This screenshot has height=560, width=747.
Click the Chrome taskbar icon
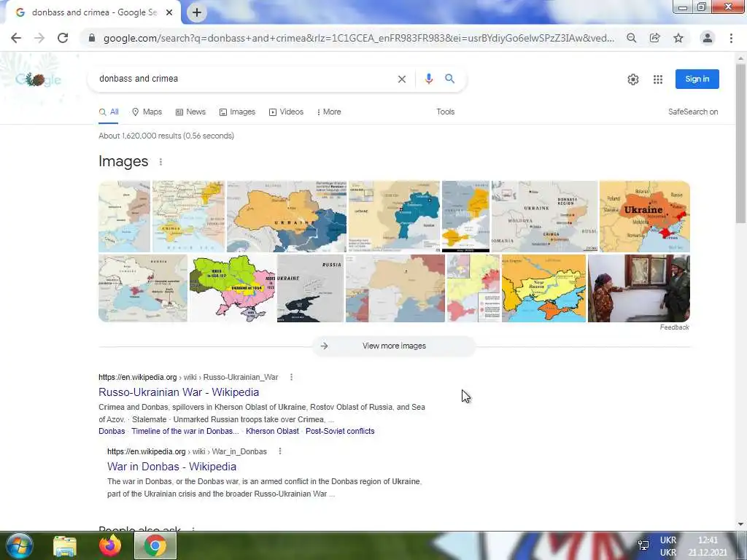pos(155,545)
